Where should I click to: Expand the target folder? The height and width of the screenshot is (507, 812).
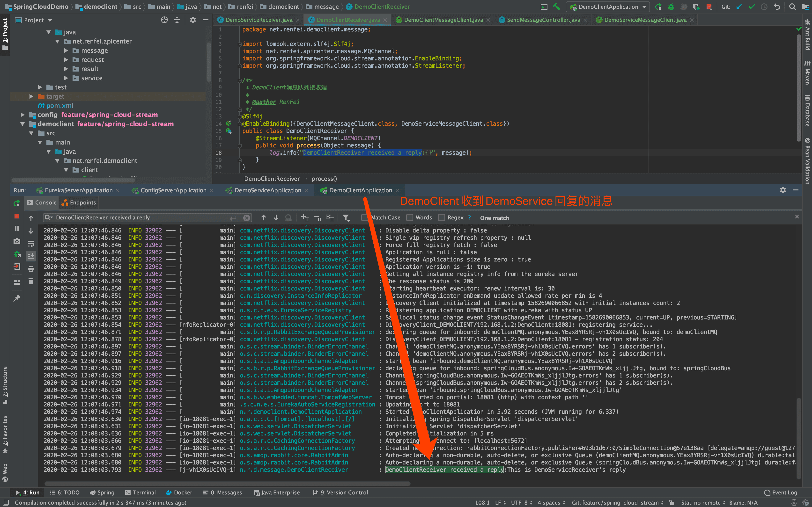31,97
